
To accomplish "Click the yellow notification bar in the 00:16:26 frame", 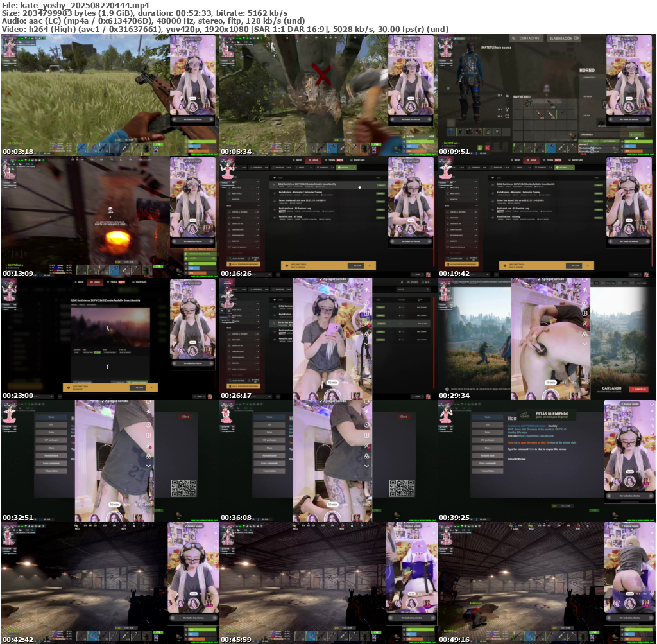I will point(328,265).
